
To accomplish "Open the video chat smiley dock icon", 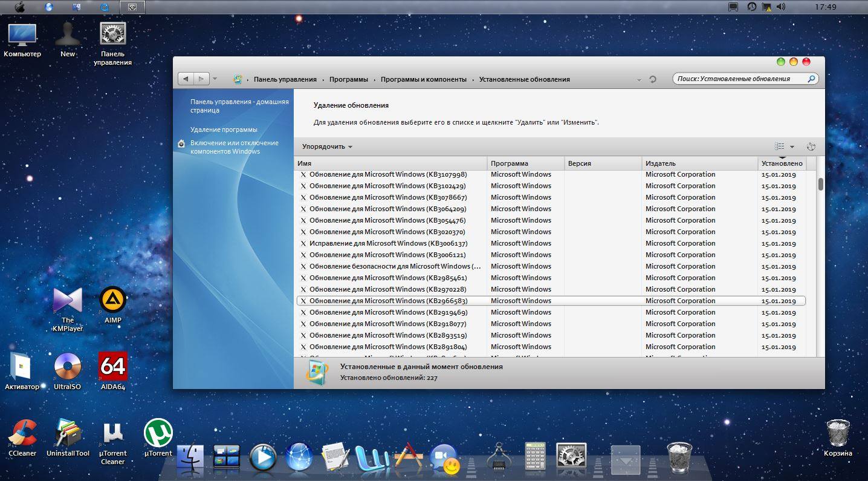I will click(445, 460).
